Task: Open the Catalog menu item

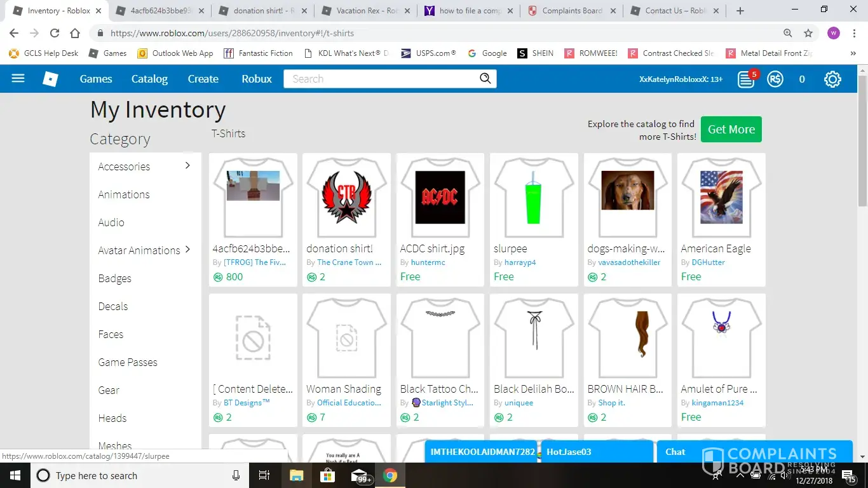Action: [x=149, y=79]
